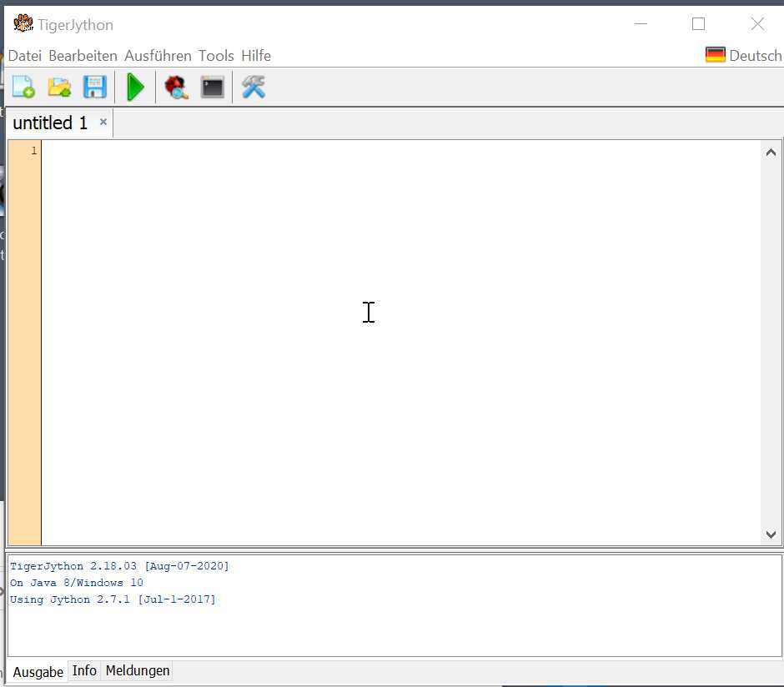Create a new file with the toolbar icon
The image size is (784, 687).
(23, 87)
